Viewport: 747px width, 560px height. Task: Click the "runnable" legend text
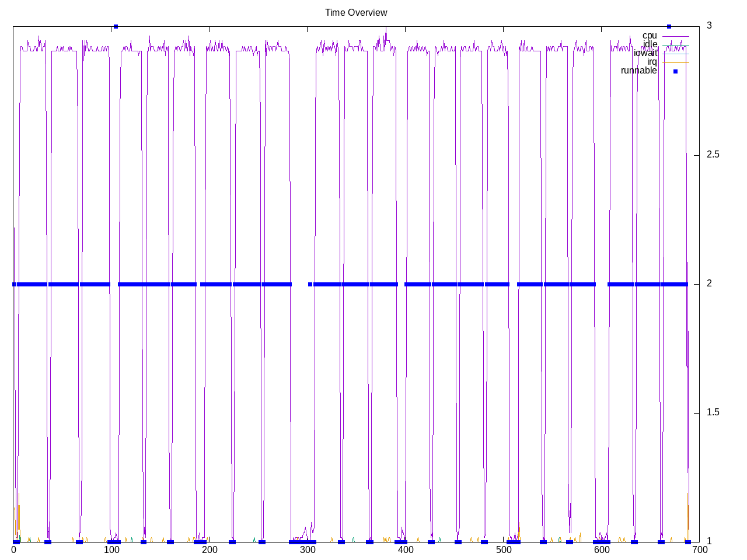[x=638, y=71]
